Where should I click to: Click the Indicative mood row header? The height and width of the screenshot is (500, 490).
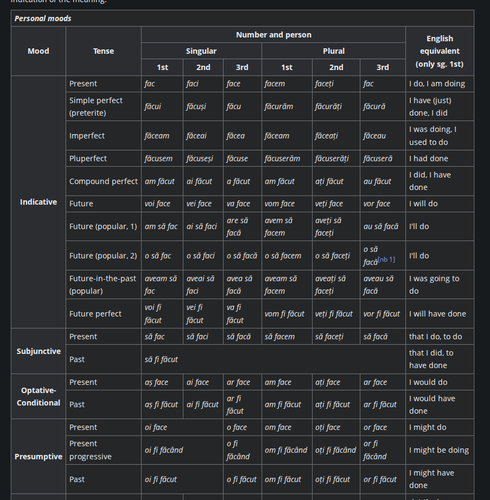(x=38, y=202)
